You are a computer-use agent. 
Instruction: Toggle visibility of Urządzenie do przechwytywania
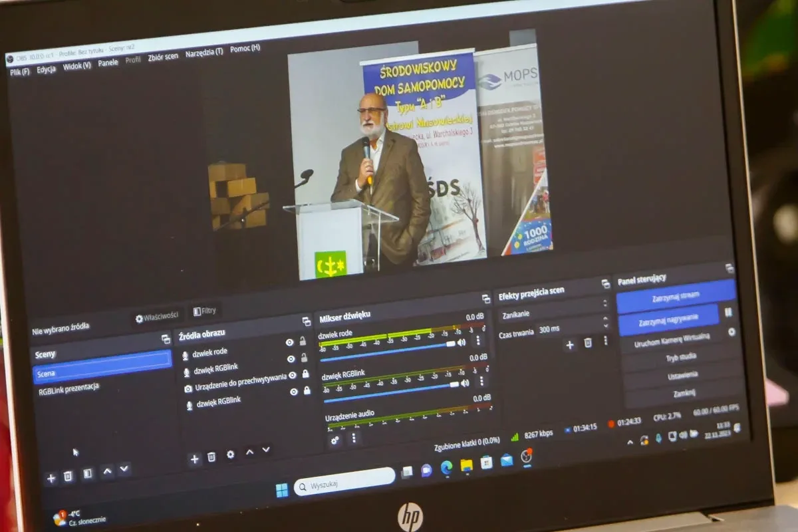293,375
